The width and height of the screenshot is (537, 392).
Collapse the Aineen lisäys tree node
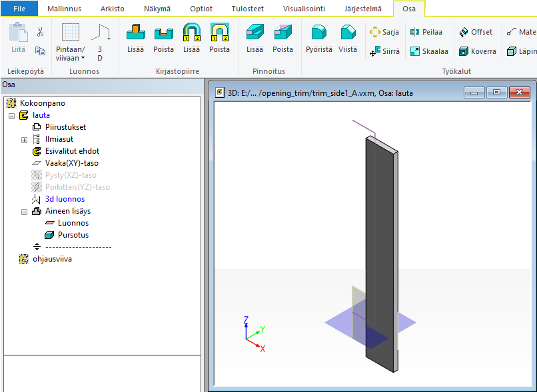tap(24, 211)
